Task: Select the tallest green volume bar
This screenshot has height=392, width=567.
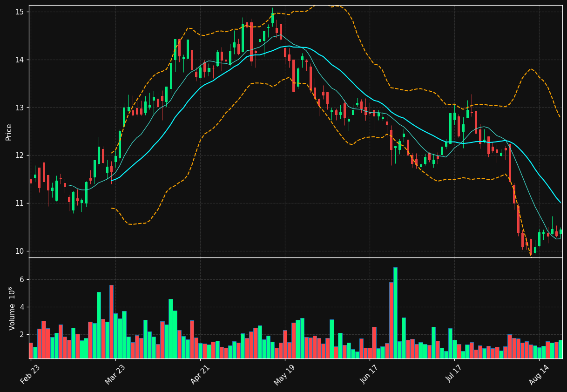Action: tap(395, 313)
